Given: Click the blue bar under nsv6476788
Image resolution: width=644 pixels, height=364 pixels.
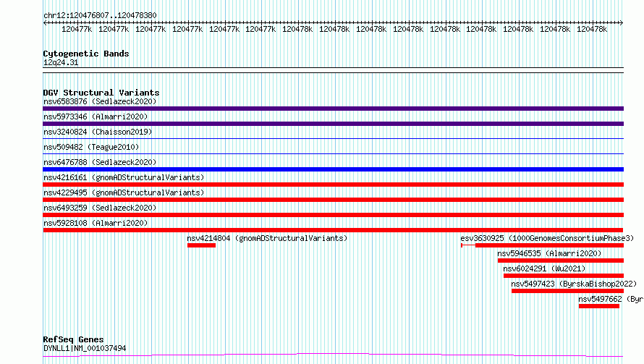Looking at the screenshot, I should [x=333, y=169].
